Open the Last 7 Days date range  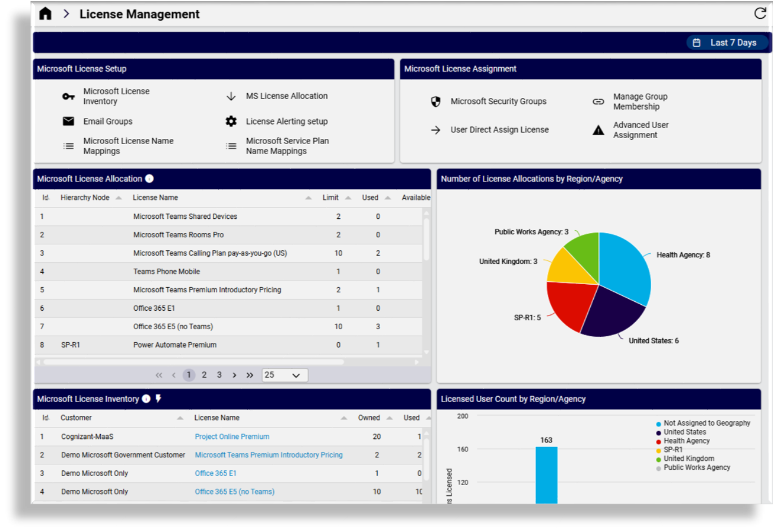pos(727,43)
